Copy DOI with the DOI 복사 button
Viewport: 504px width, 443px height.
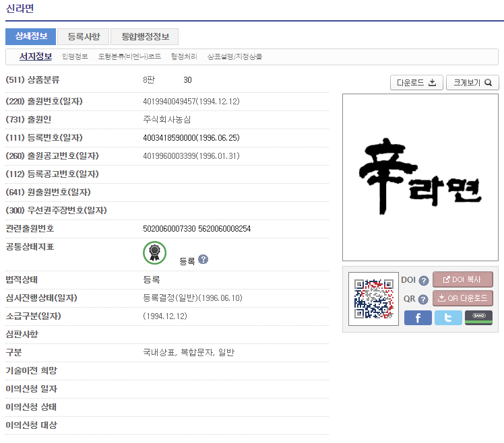click(x=462, y=279)
